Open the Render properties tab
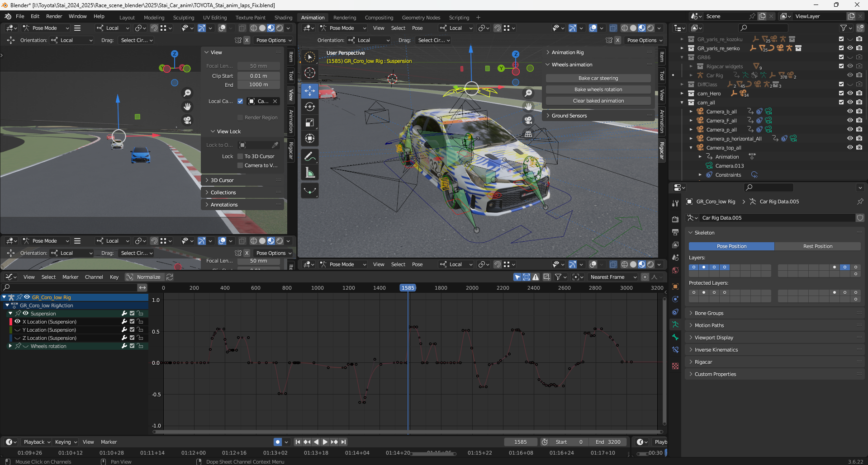Viewport: 868px width, 465px height. pyautogui.click(x=675, y=219)
